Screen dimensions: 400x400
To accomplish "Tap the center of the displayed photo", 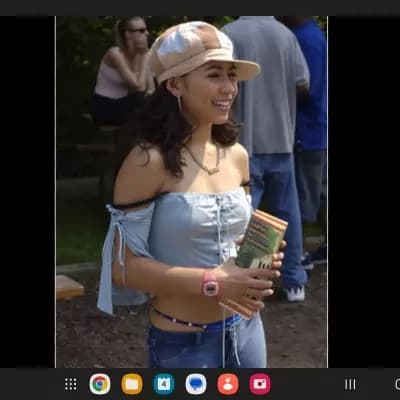I will (192, 192).
